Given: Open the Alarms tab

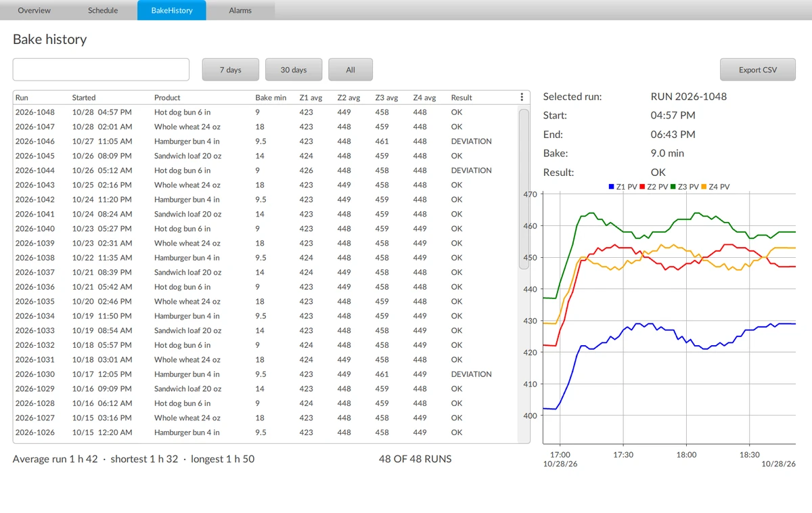Looking at the screenshot, I should tap(240, 10).
